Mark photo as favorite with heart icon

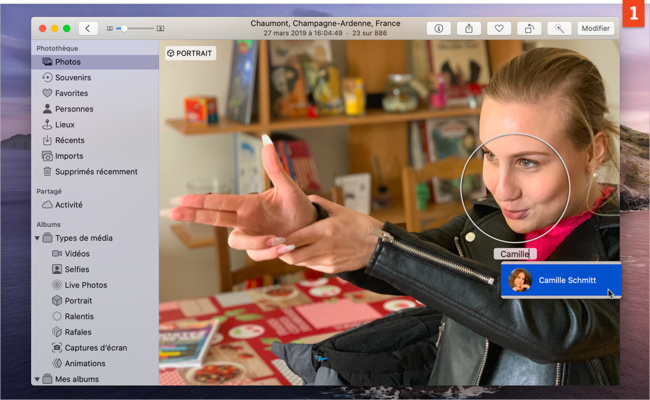pos(499,28)
